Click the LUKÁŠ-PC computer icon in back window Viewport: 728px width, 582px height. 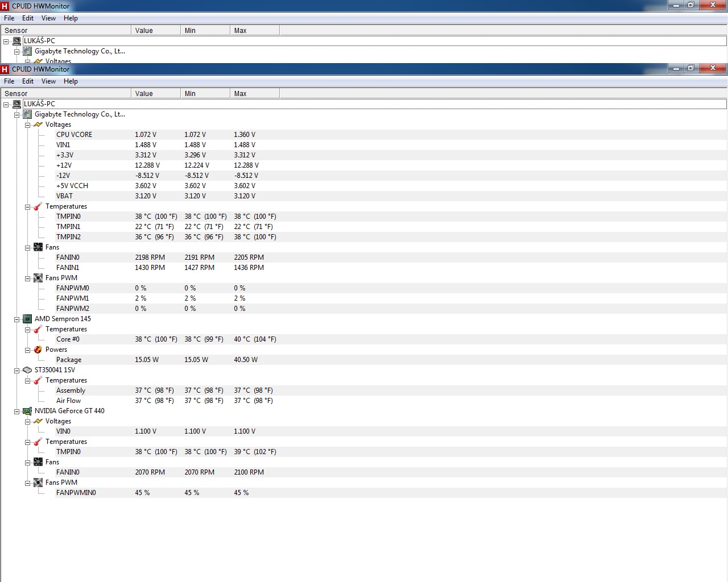(17, 41)
